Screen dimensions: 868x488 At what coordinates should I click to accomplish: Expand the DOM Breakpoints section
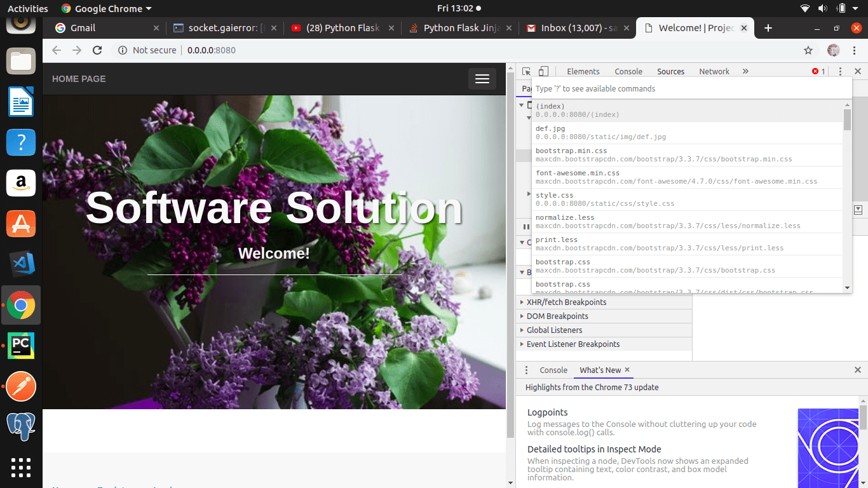[x=556, y=316]
